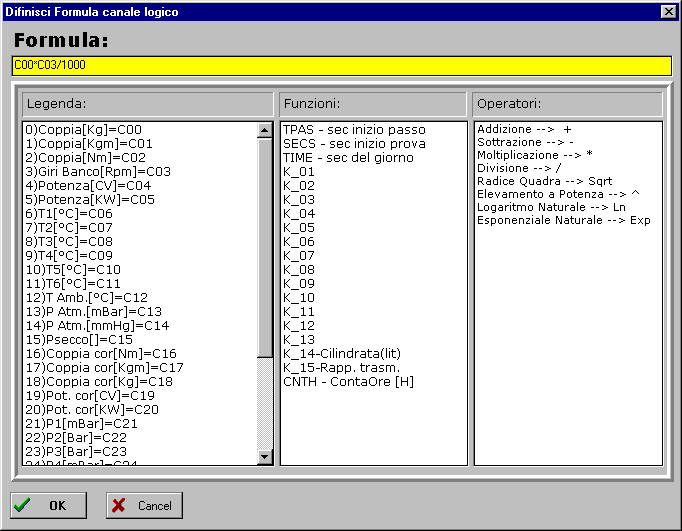
Task: Close the formula dialog window
Action: pyautogui.click(x=668, y=11)
